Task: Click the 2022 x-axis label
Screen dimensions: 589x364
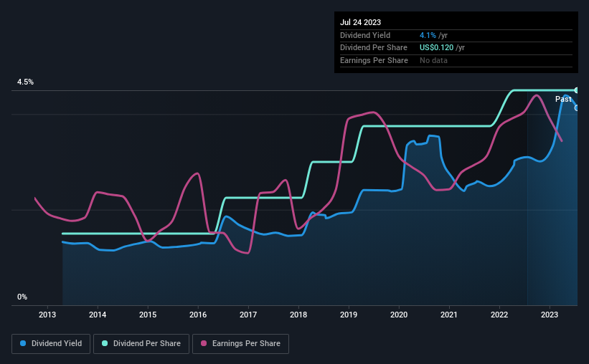Action: (x=499, y=315)
